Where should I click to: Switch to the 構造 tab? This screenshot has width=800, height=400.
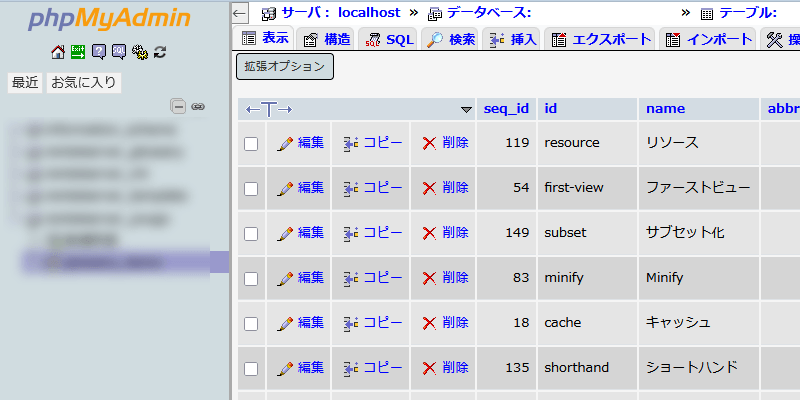pyautogui.click(x=327, y=39)
